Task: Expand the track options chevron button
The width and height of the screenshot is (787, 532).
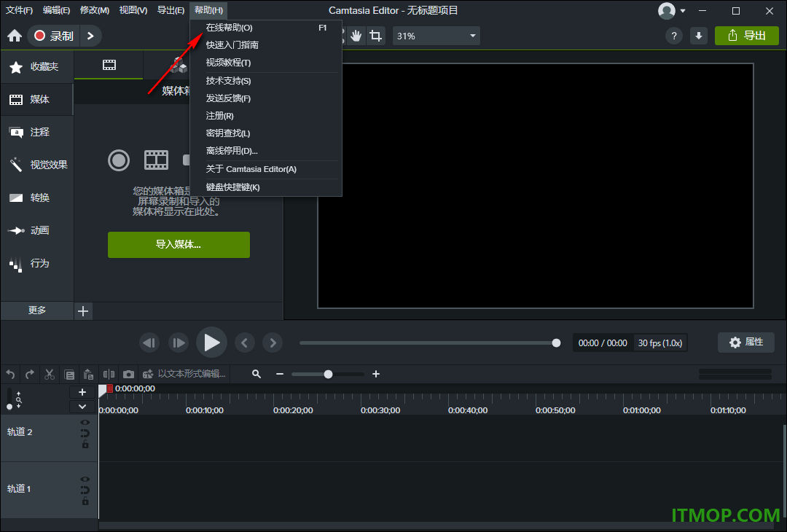Action: [x=82, y=407]
